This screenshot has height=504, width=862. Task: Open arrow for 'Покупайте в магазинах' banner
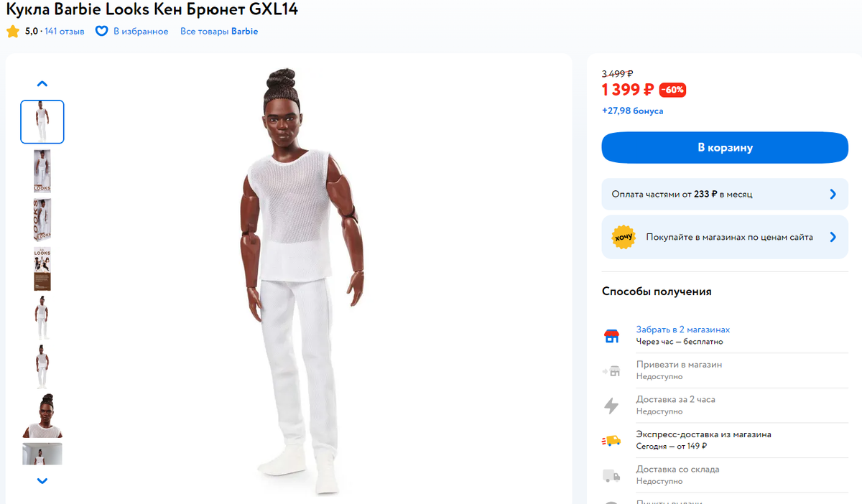[x=833, y=237]
